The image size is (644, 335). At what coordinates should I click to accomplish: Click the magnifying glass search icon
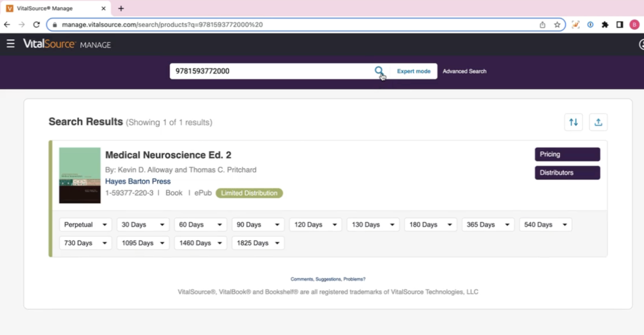379,71
